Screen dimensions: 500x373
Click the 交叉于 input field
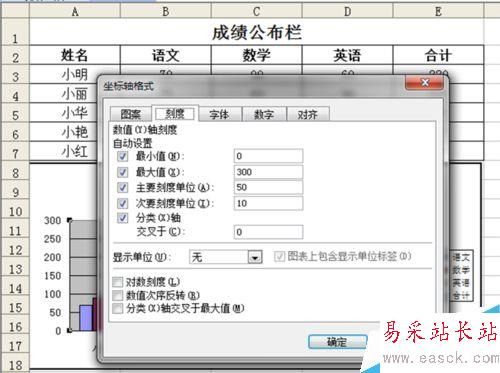268,232
